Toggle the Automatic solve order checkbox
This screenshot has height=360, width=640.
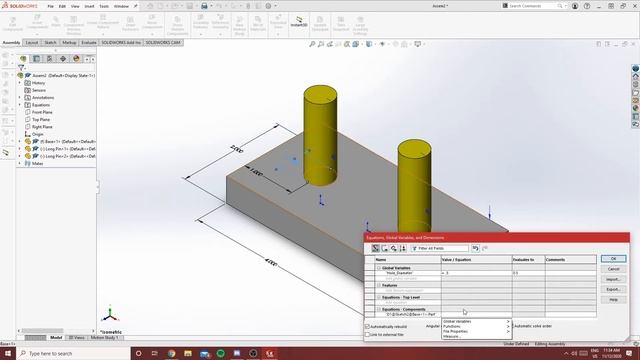pos(513,326)
